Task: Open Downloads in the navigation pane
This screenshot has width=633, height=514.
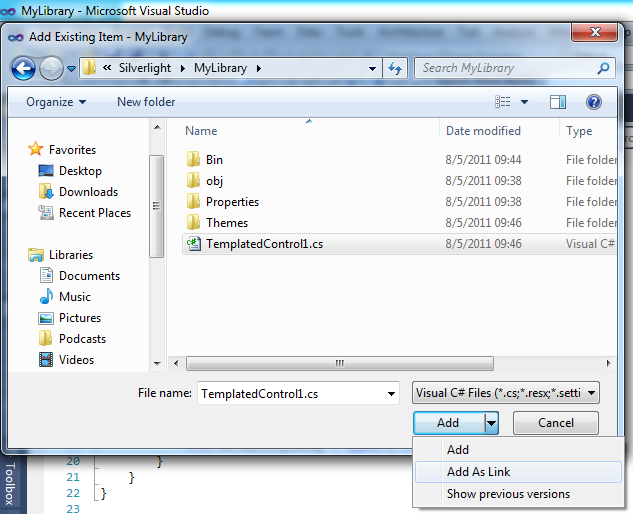Action: coord(88,192)
